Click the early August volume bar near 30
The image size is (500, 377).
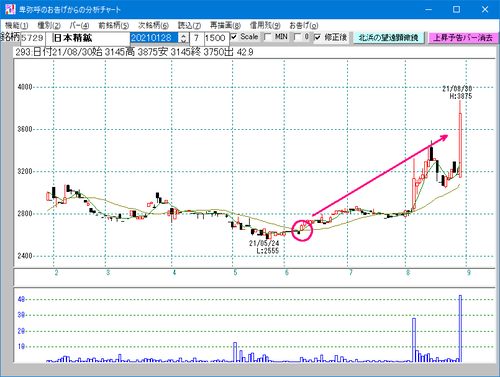click(414, 340)
